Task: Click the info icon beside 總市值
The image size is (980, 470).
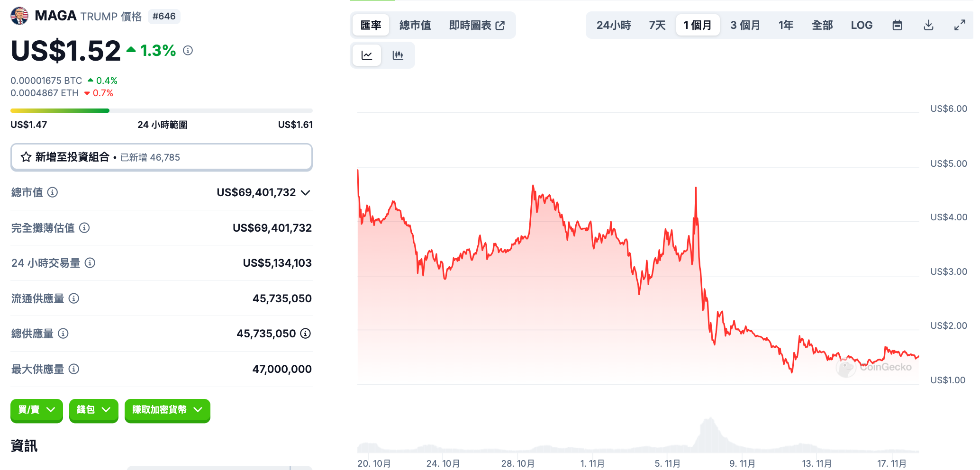Action: pos(53,192)
